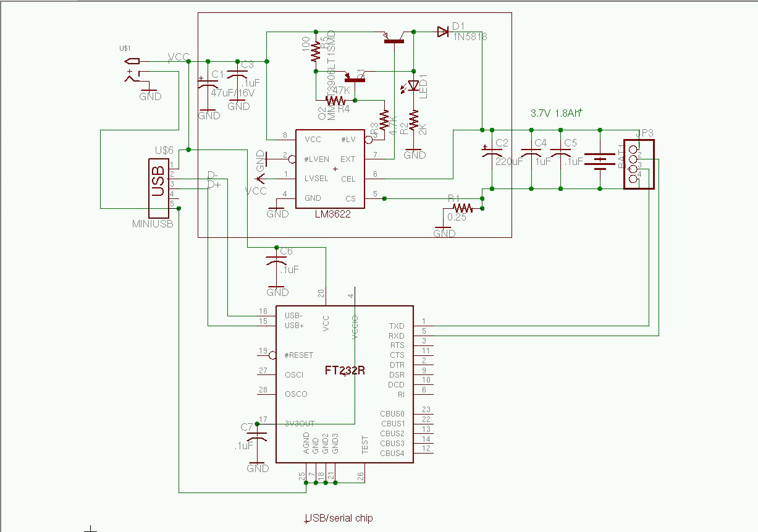This screenshot has height=532, width=758.
Task: Select the D+ net label
Action: [214, 184]
